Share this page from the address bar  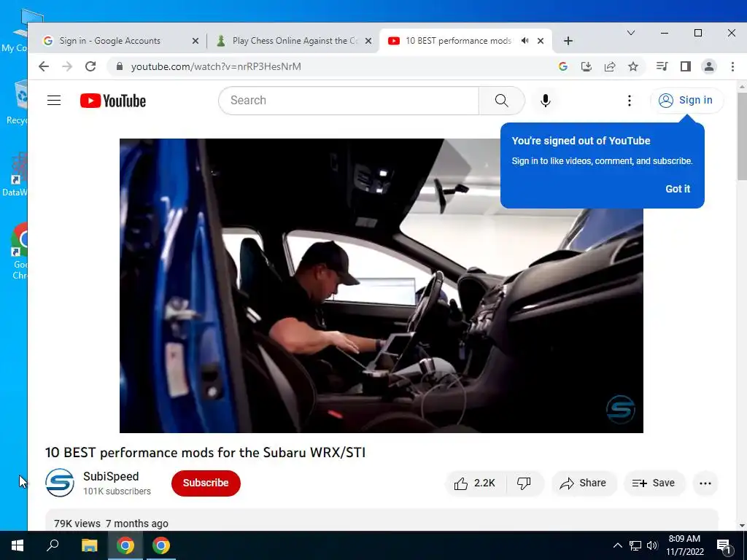pyautogui.click(x=610, y=66)
